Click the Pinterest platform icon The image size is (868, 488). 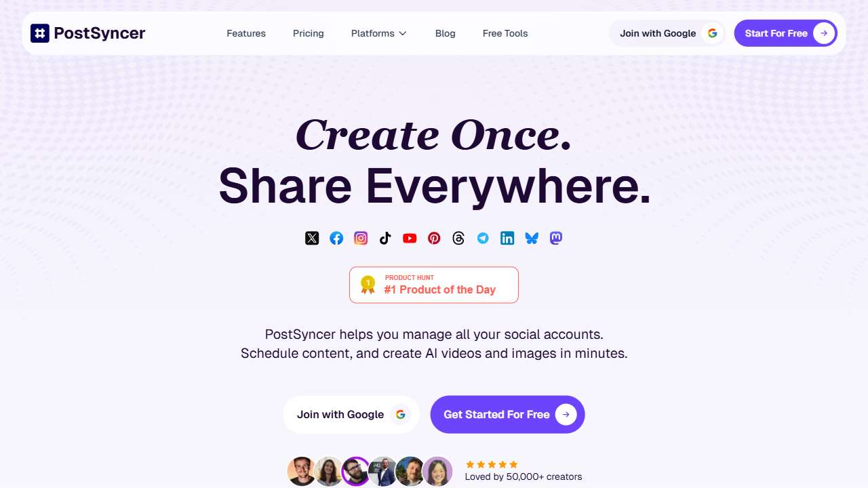coord(434,238)
